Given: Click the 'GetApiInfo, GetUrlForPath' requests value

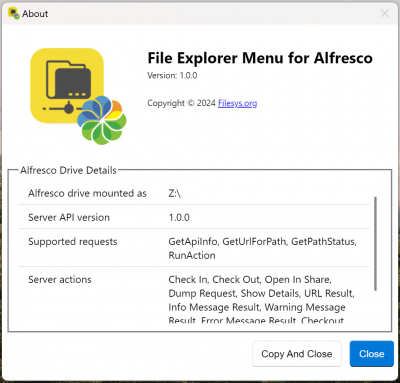Looking at the screenshot, I should pyautogui.click(x=262, y=248).
